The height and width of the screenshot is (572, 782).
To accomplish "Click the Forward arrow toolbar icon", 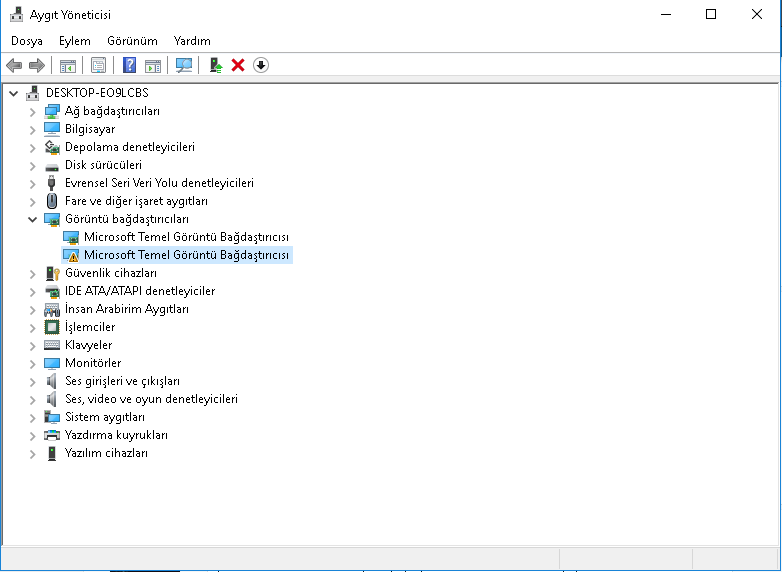I will click(x=37, y=65).
